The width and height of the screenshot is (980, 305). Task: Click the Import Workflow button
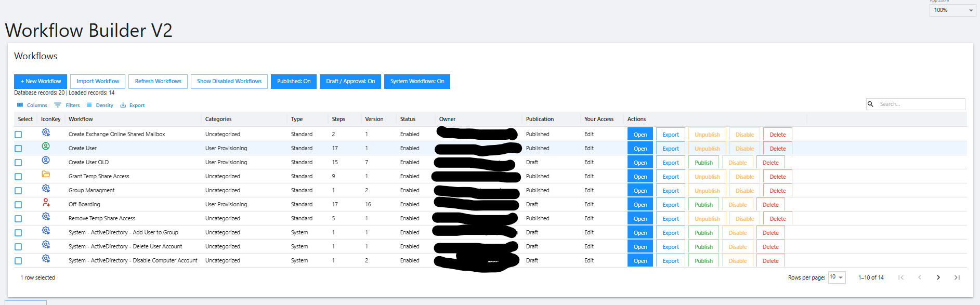98,82
